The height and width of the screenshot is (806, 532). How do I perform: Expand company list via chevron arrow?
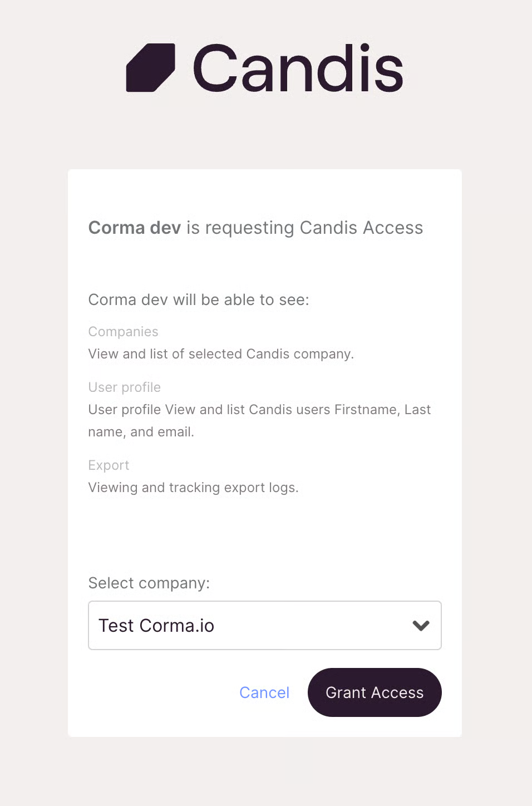421,626
